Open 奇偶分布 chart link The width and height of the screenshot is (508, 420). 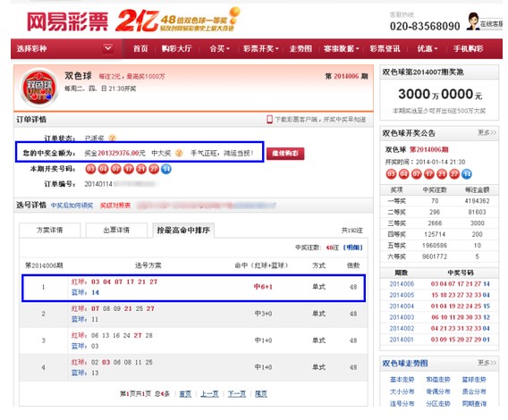click(x=438, y=391)
